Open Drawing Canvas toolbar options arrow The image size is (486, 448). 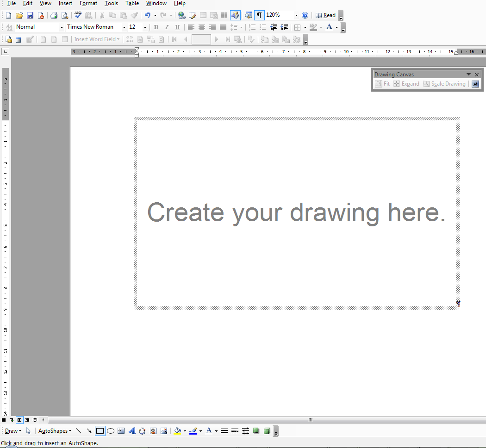click(x=468, y=75)
